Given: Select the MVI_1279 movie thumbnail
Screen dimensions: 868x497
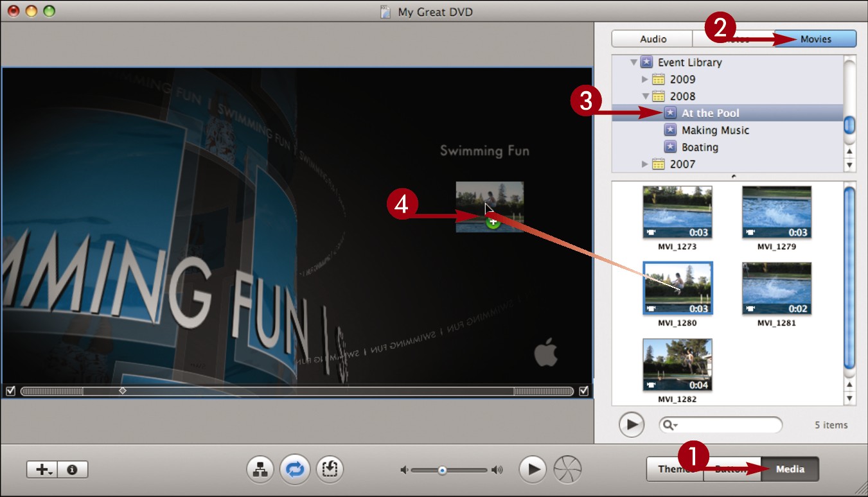Looking at the screenshot, I should click(776, 213).
